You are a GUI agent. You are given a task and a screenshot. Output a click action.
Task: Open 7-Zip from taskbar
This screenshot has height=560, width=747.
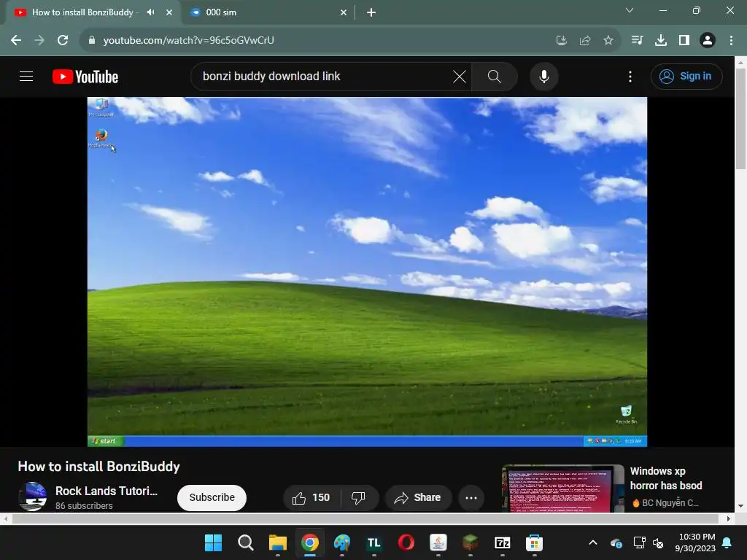[x=502, y=542]
